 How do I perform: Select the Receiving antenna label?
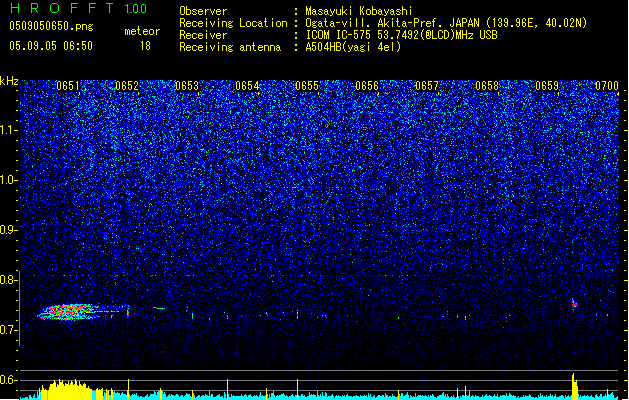click(x=230, y=47)
